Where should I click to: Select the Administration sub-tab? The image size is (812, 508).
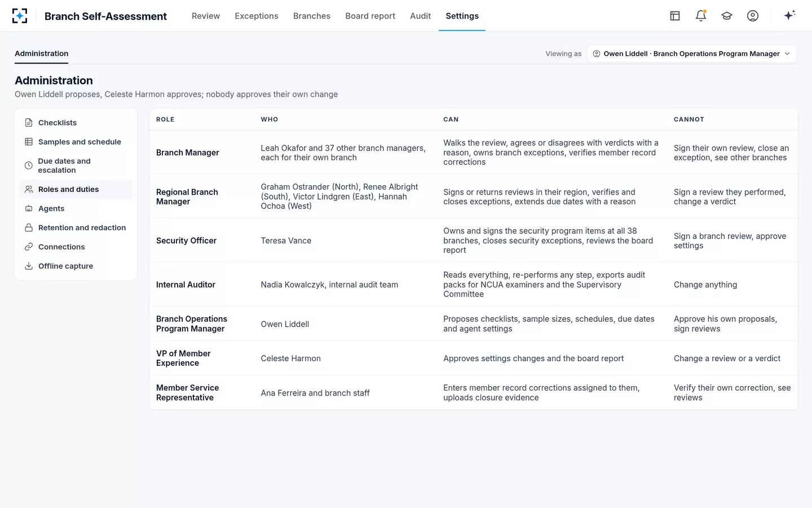(x=42, y=54)
